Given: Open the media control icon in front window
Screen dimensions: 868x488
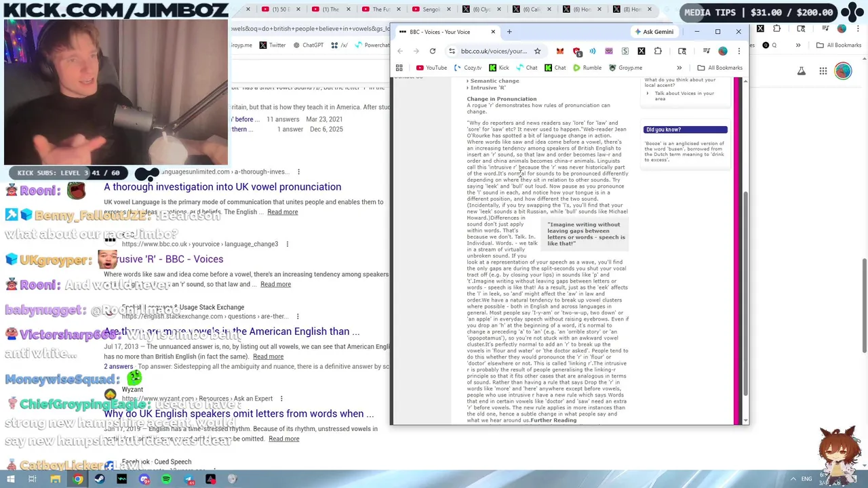Looking at the screenshot, I should pos(707,51).
